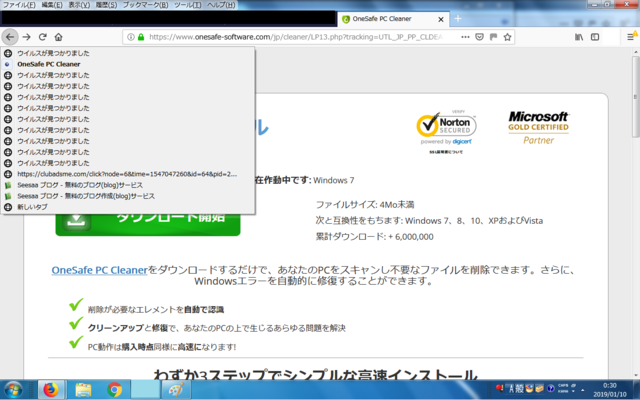This screenshot has width=640, height=400.
Task: Click the Firefox back button
Action: tap(10, 37)
